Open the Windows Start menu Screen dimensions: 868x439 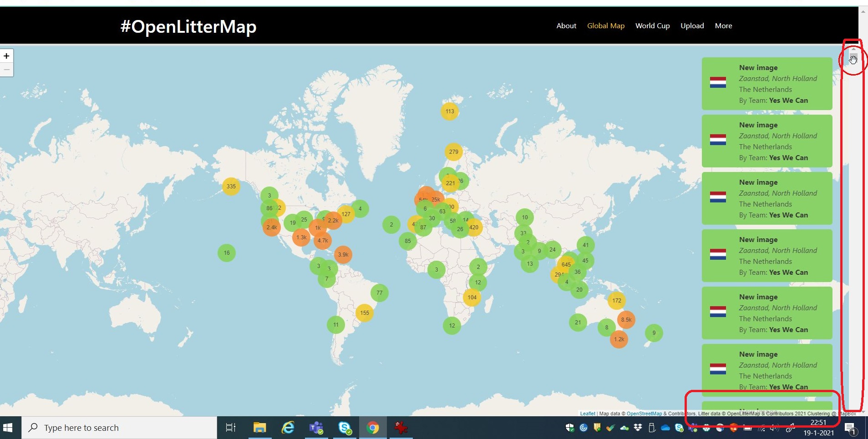8,428
